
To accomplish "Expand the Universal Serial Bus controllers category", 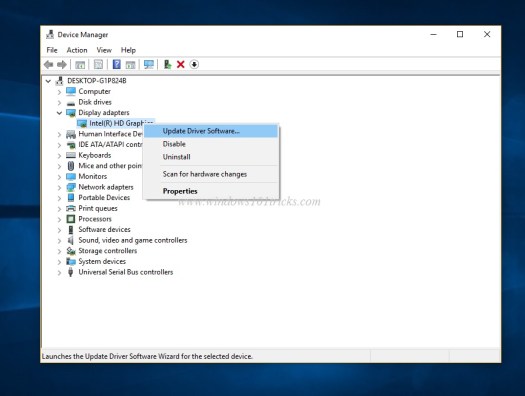I will pos(59,272).
